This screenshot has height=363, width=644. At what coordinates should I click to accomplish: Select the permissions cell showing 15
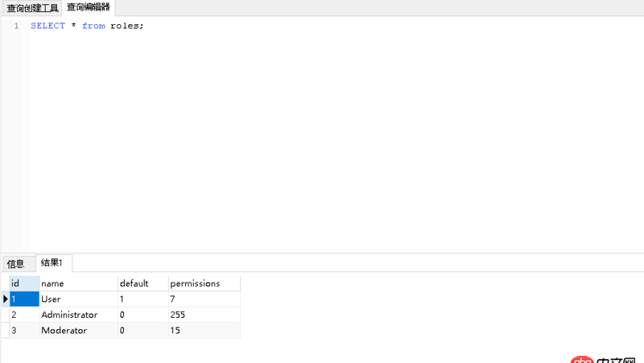203,331
